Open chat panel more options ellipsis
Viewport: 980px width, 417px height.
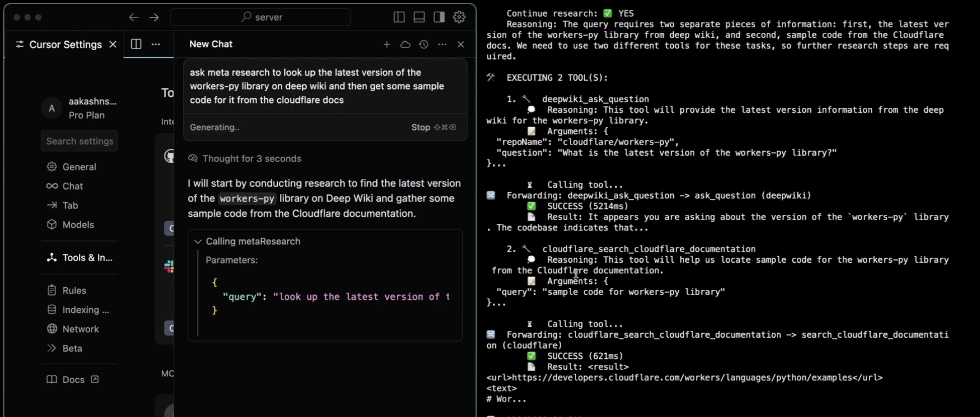pyautogui.click(x=442, y=45)
